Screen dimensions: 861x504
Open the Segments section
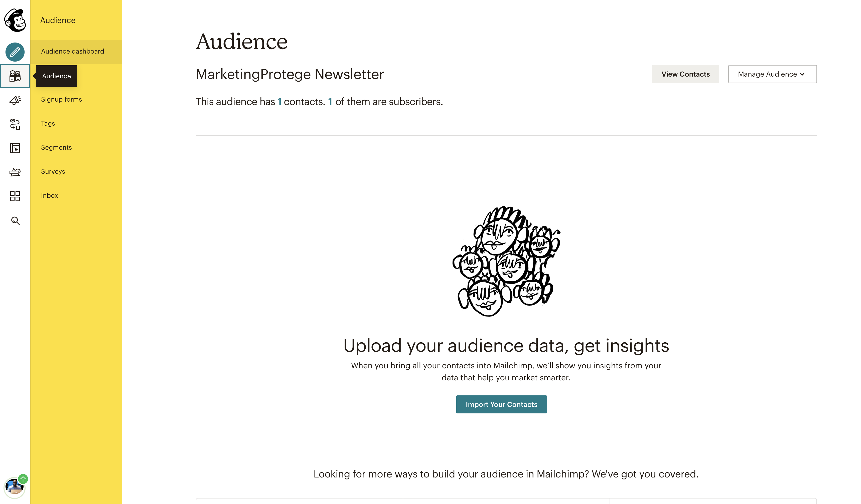(56, 147)
